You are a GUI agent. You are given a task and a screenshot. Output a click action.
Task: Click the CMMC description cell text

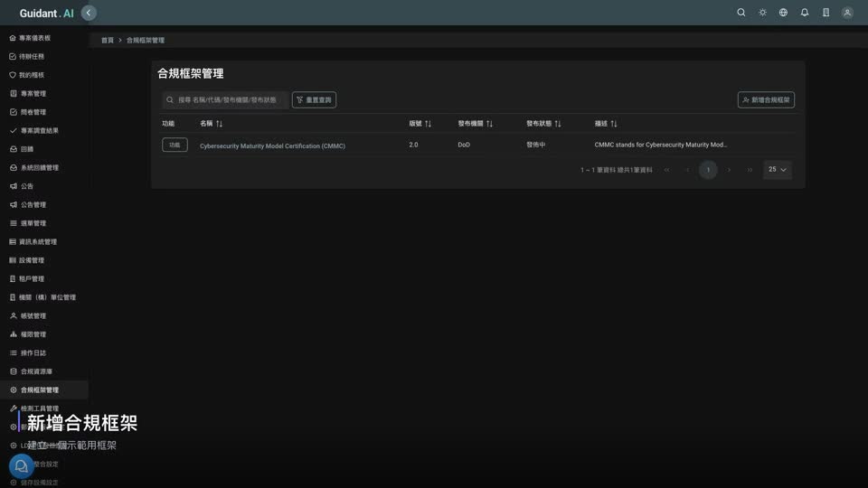point(661,145)
